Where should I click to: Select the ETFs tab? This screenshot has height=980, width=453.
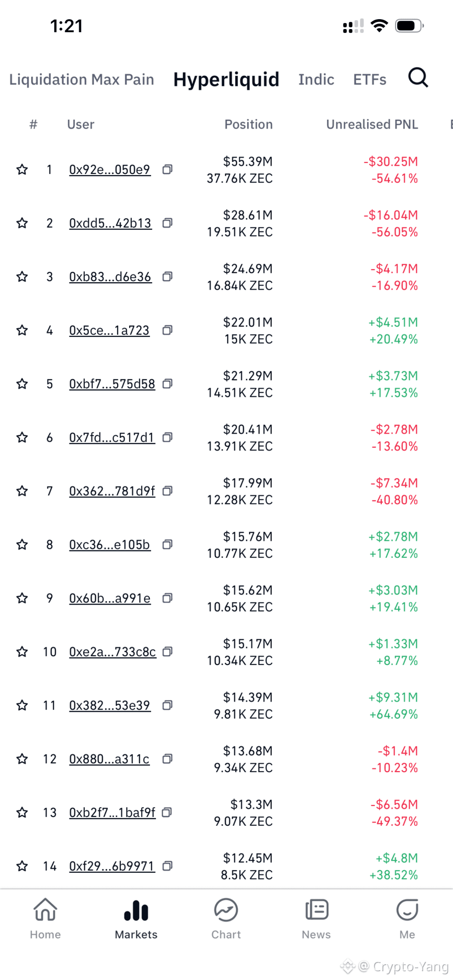point(370,79)
